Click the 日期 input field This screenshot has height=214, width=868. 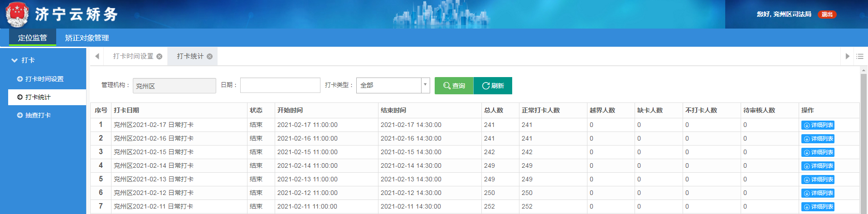point(280,85)
